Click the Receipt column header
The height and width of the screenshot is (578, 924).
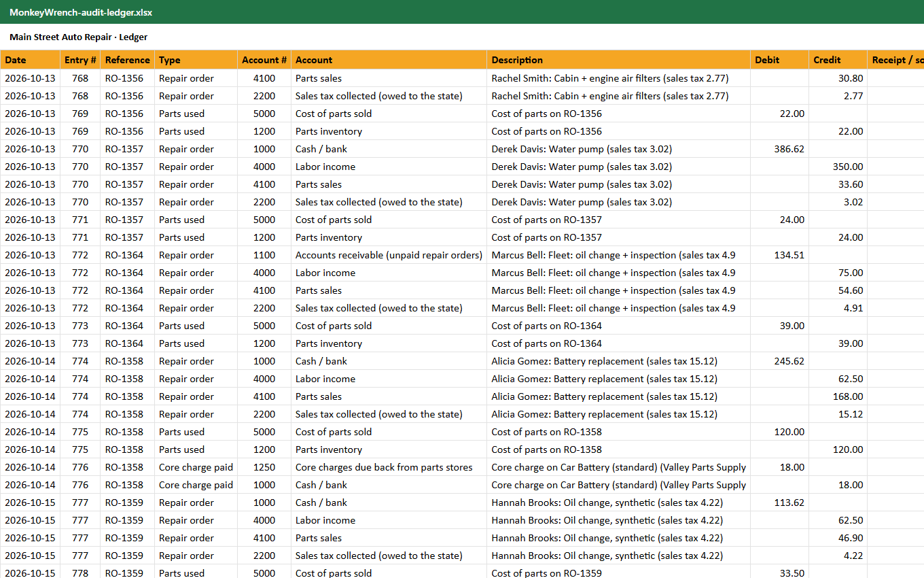[x=895, y=60]
